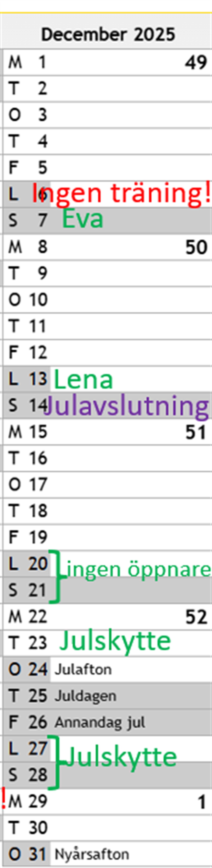This screenshot has height=868, width=212.
Task: Click week number 49
Action: [195, 63]
